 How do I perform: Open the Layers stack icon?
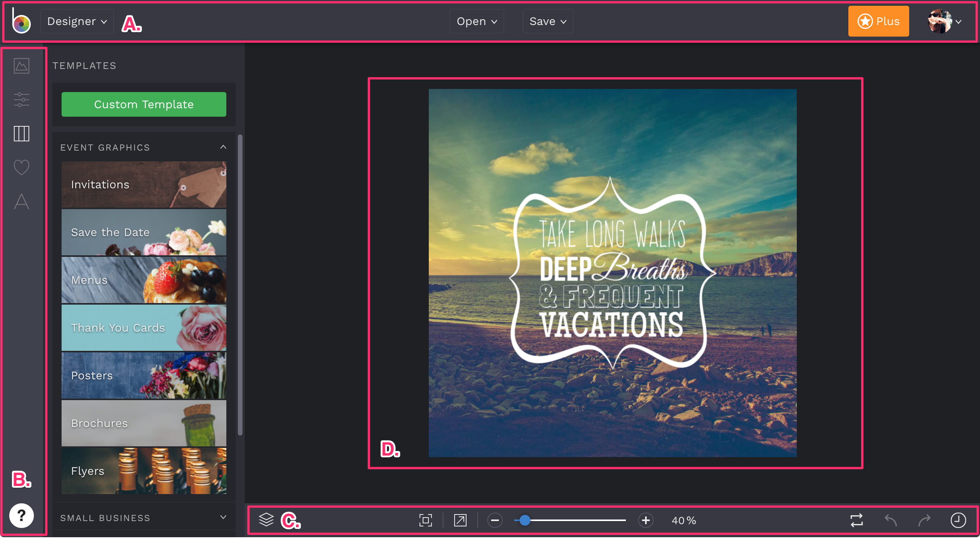point(266,520)
